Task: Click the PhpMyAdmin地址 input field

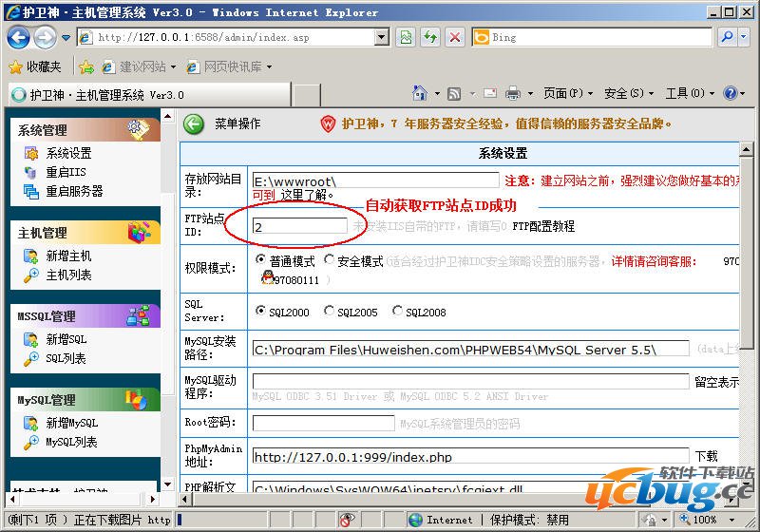Action: point(470,456)
